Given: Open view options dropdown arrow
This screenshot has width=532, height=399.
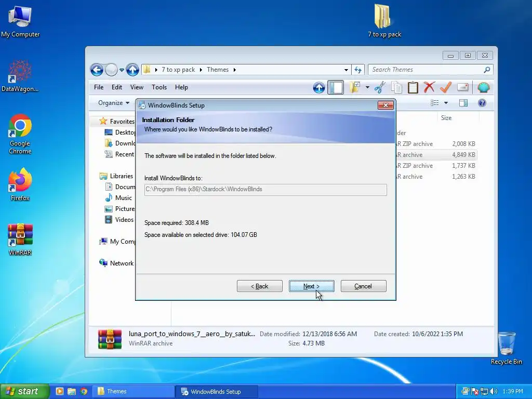Looking at the screenshot, I should coord(446,103).
